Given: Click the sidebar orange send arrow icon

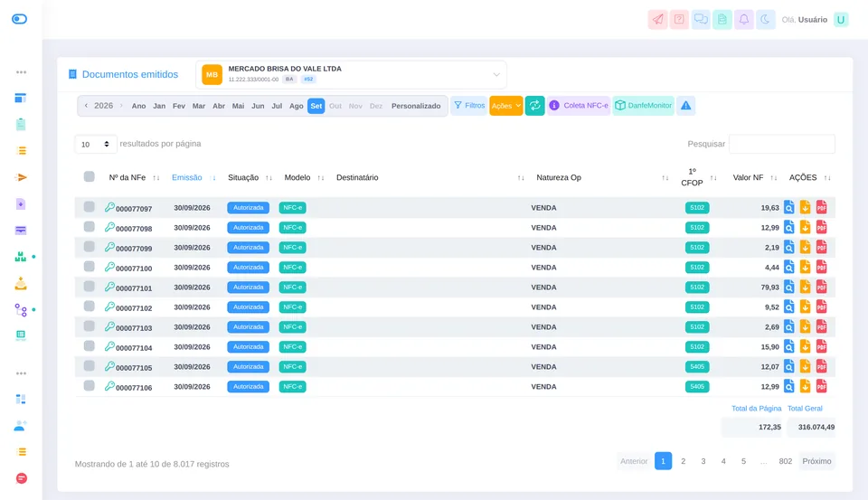Looking at the screenshot, I should 21,177.
